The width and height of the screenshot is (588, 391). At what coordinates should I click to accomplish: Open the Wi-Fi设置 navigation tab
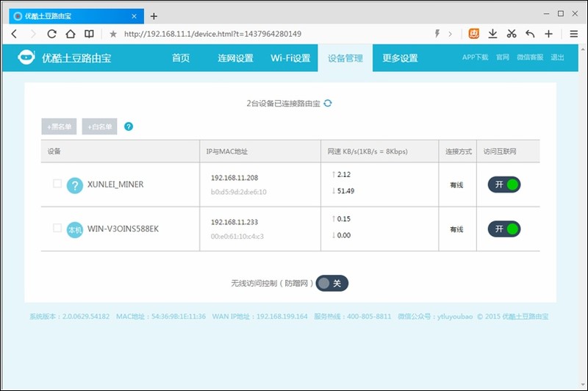(290, 58)
